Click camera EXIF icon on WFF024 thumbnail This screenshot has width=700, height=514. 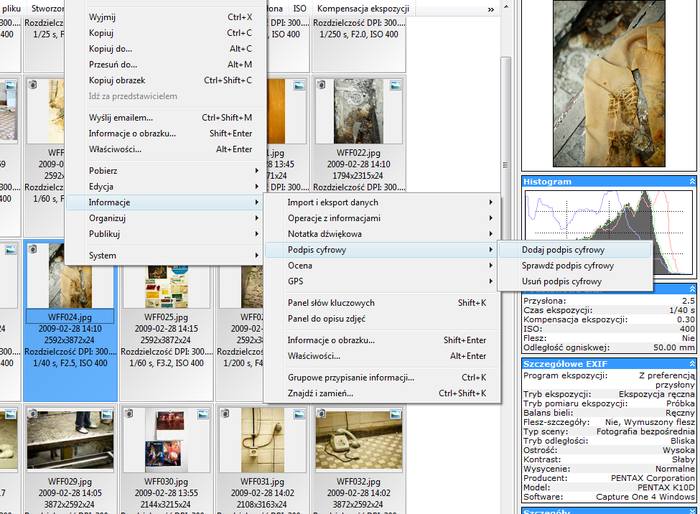[33, 249]
